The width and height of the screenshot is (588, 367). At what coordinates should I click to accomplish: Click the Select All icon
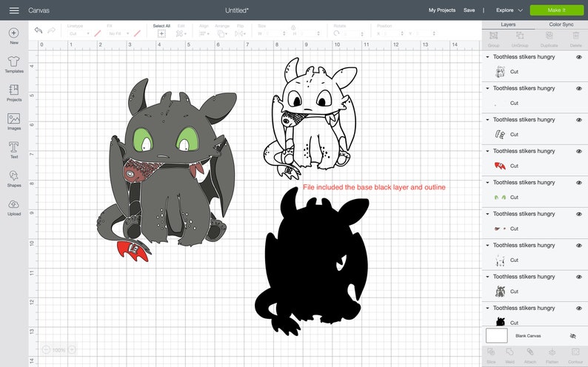161,34
